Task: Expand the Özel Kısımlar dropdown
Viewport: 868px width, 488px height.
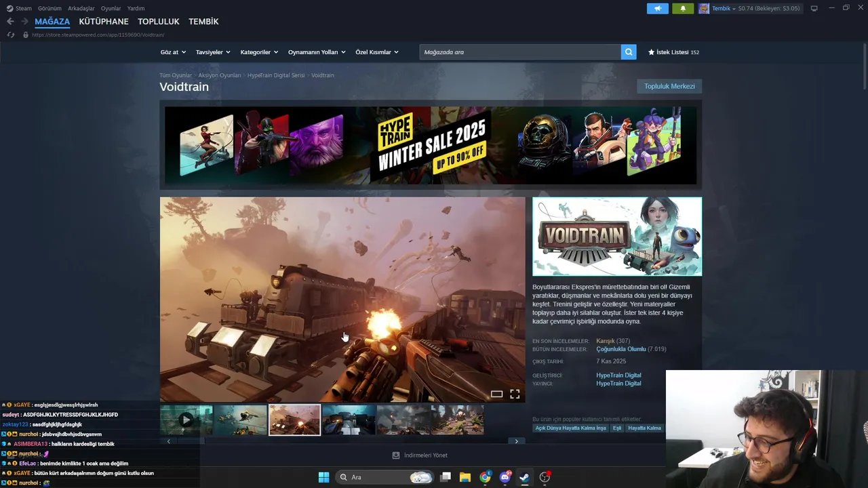Action: [x=377, y=52]
